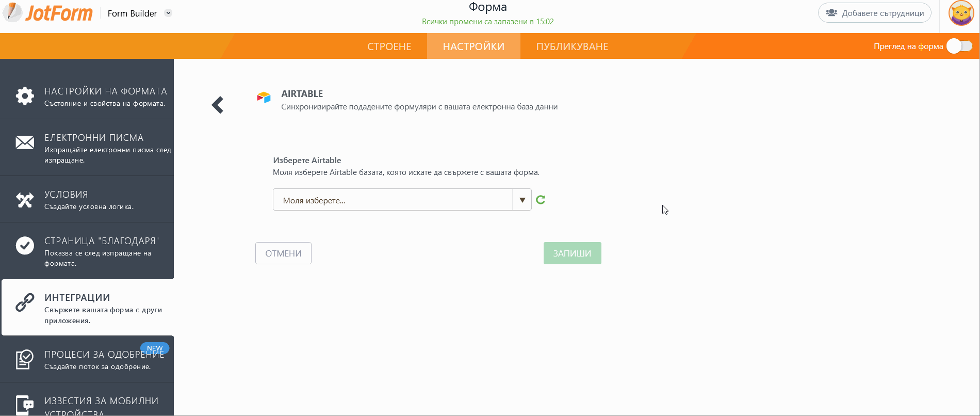This screenshot has height=416, width=980.
Task: Switch to the НАСТРОЙКИ tab
Action: tap(473, 46)
